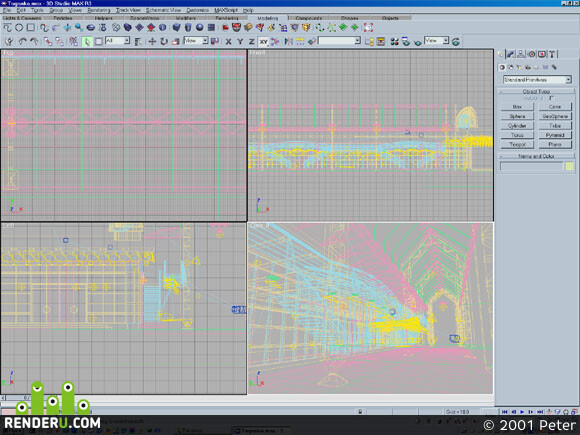Activate the Select Object arrow tool
Screen dimensions: 580x435
click(87, 41)
